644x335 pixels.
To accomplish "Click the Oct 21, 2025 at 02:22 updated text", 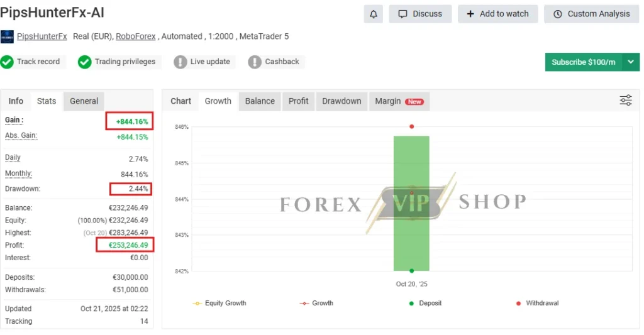I will [114, 309].
